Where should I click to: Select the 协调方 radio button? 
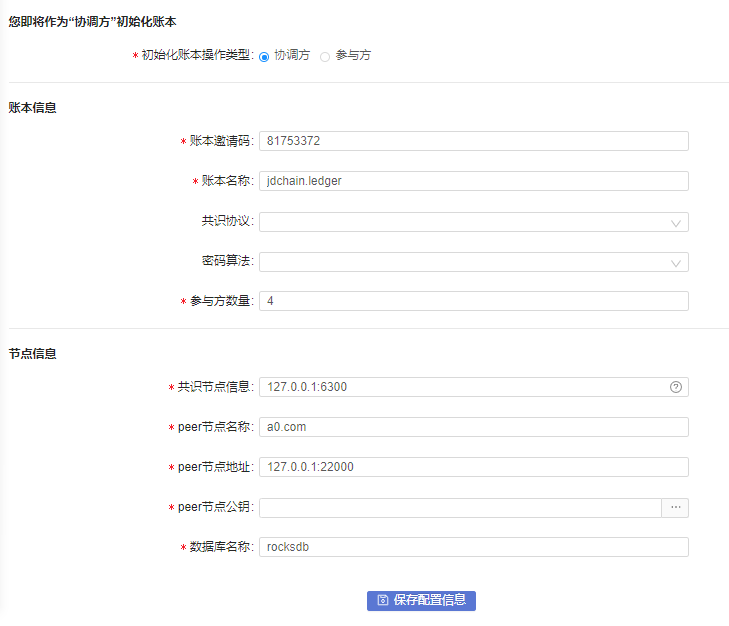point(264,57)
